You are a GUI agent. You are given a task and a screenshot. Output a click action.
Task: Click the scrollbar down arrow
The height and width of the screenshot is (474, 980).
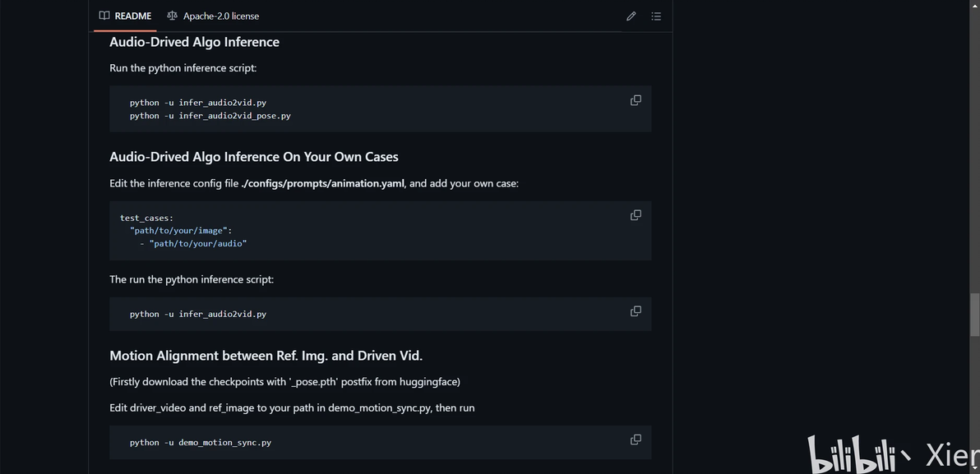[x=975, y=467]
